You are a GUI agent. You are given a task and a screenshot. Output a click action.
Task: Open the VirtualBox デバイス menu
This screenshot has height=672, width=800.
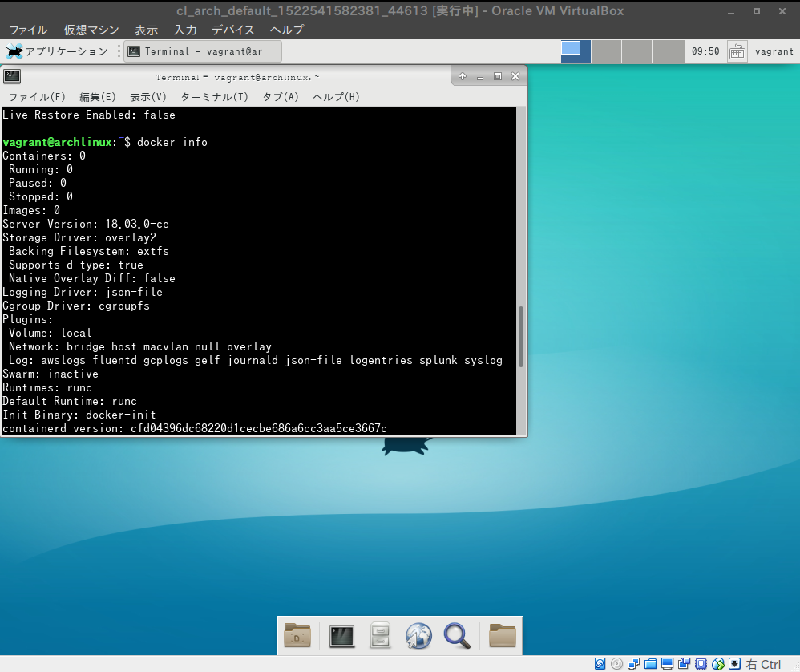tap(233, 30)
